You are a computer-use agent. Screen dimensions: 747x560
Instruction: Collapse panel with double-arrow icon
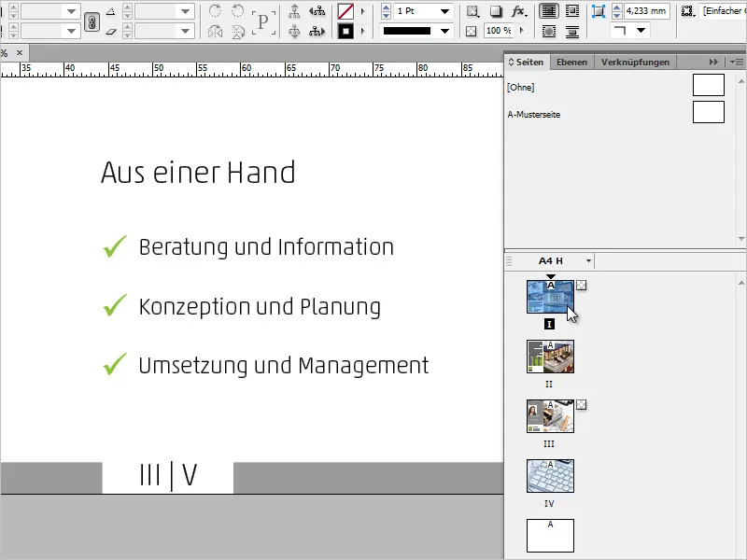click(x=713, y=62)
